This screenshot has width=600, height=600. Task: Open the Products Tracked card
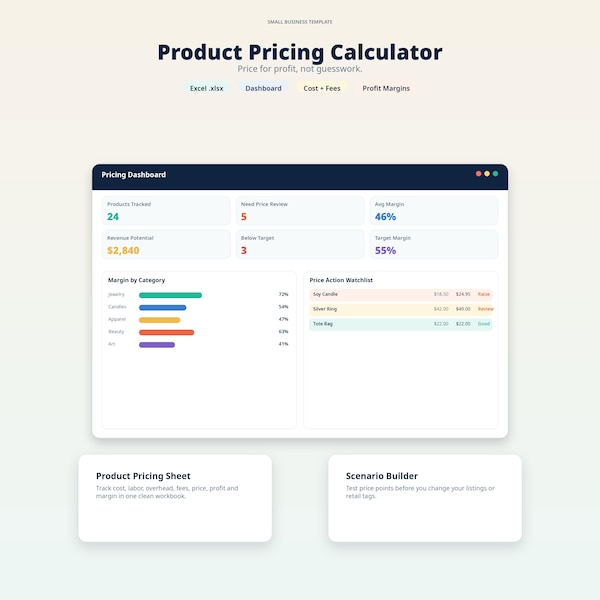[166, 210]
